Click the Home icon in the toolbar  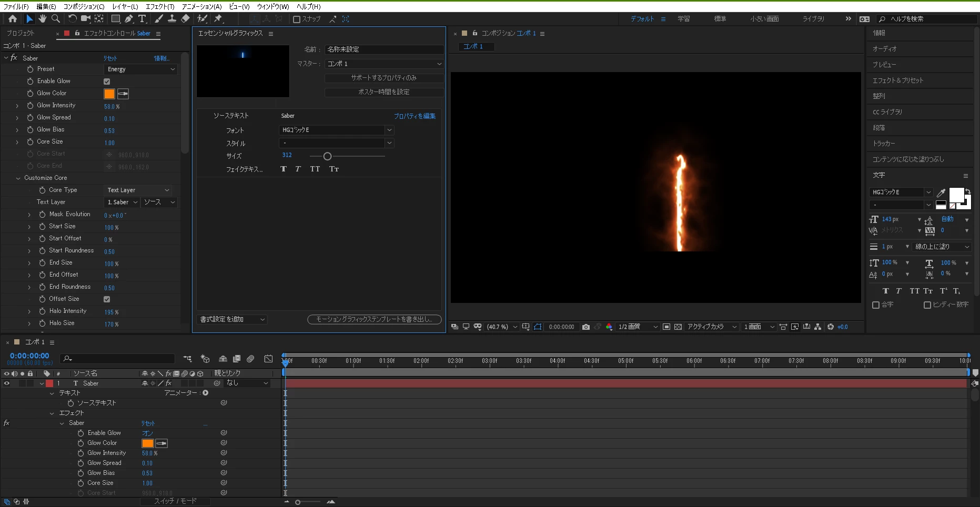pos(13,19)
